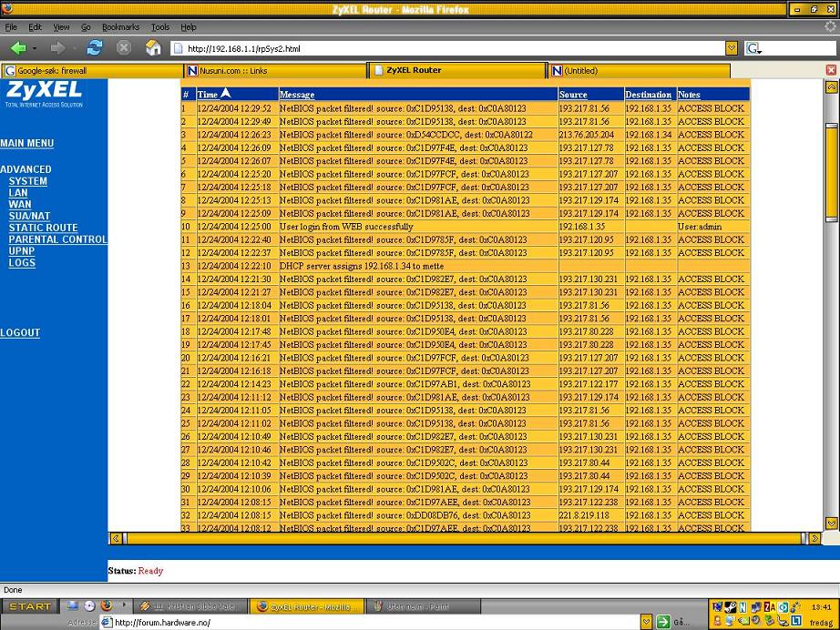Click the Forward arrow in the Firefox toolbar

(x=57, y=49)
